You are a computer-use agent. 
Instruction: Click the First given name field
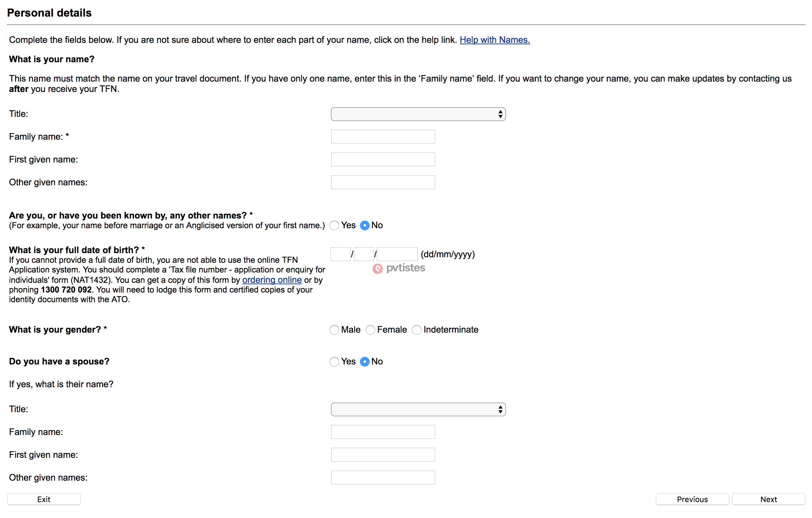point(383,160)
